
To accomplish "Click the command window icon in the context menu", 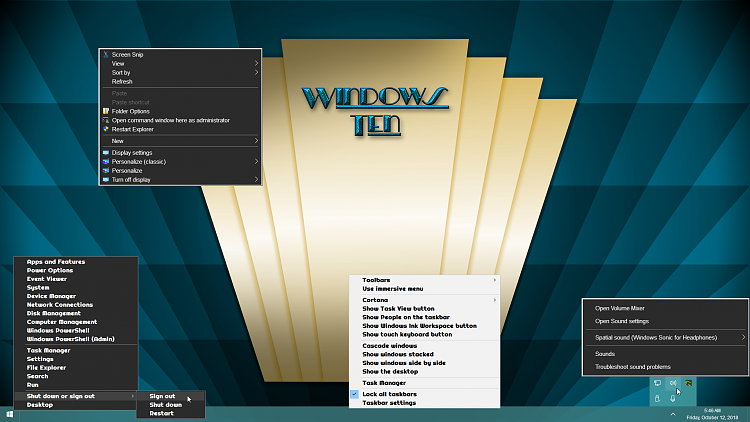I will pyautogui.click(x=106, y=120).
